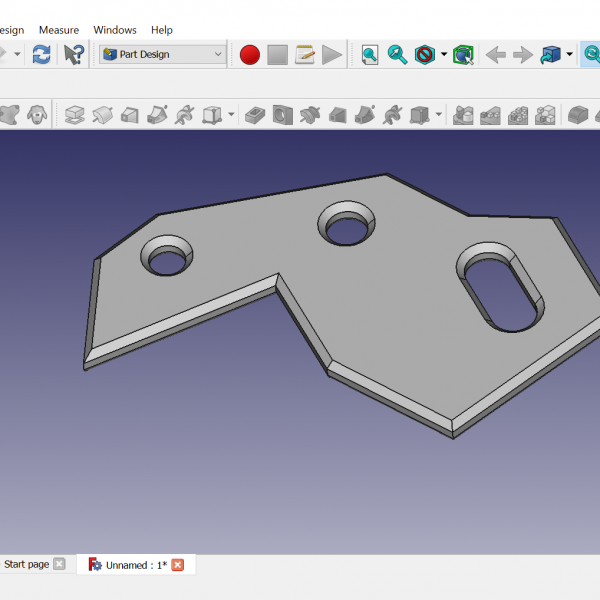Select the Hole tool icon
Image resolution: width=600 pixels, height=600 pixels.
coord(283,115)
